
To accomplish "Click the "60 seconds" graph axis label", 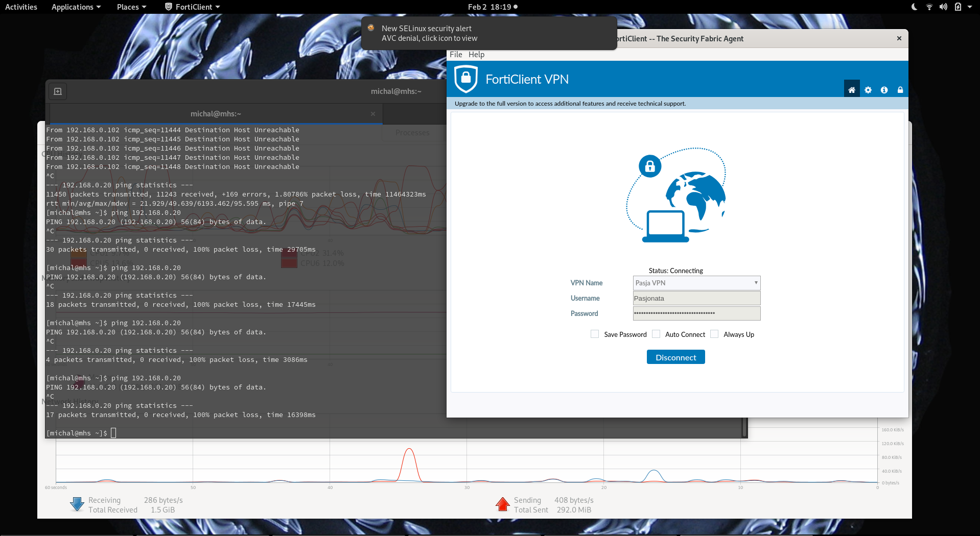I will click(56, 488).
